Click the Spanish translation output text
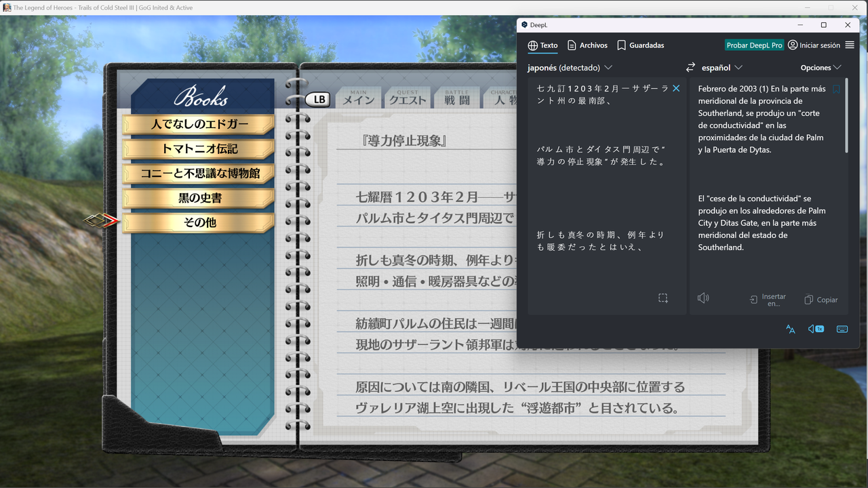The width and height of the screenshot is (868, 488). click(763, 169)
